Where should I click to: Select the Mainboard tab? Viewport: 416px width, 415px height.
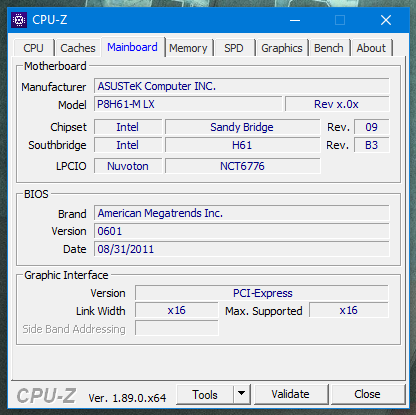(132, 47)
